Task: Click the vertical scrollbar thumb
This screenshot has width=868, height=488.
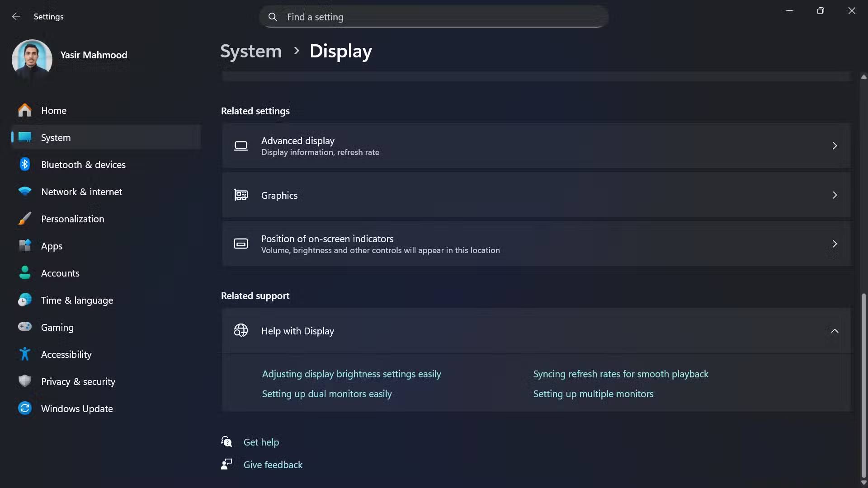Action: pos(863,384)
